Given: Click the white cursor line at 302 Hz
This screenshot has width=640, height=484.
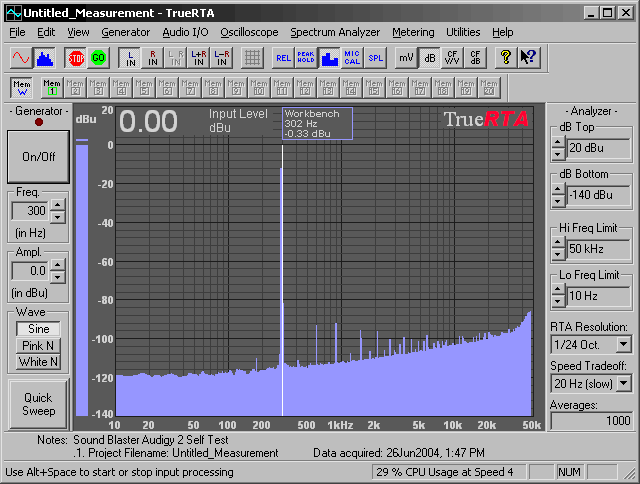Looking at the screenshot, I should click(x=282, y=280).
